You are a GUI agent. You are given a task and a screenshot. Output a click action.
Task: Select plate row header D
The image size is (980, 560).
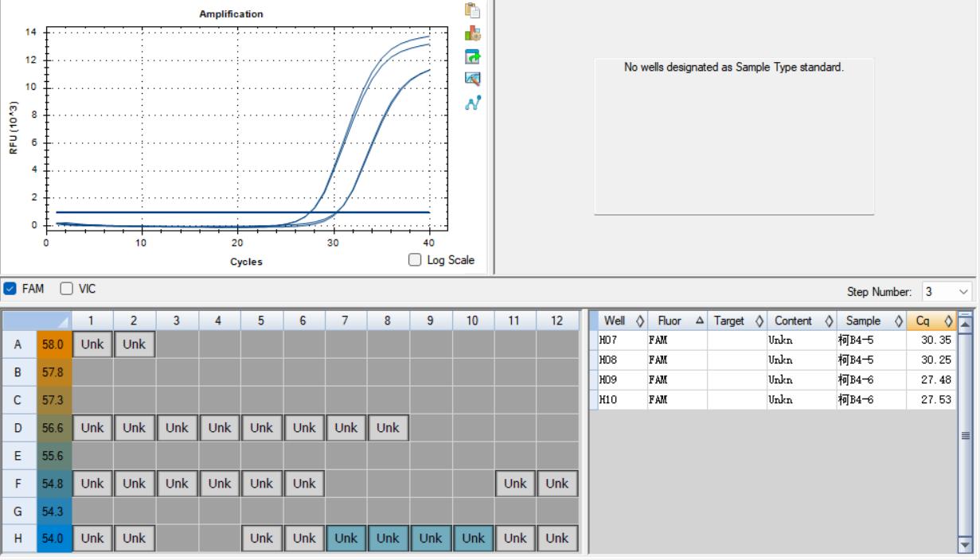(18, 427)
